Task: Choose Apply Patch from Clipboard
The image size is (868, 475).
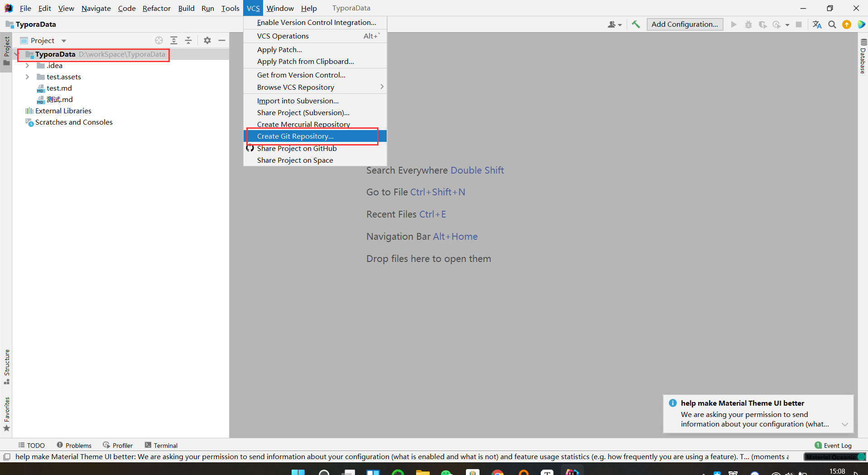Action: tap(315, 62)
